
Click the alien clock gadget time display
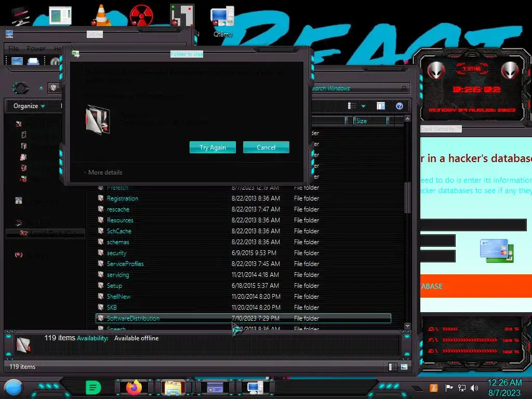point(476,89)
